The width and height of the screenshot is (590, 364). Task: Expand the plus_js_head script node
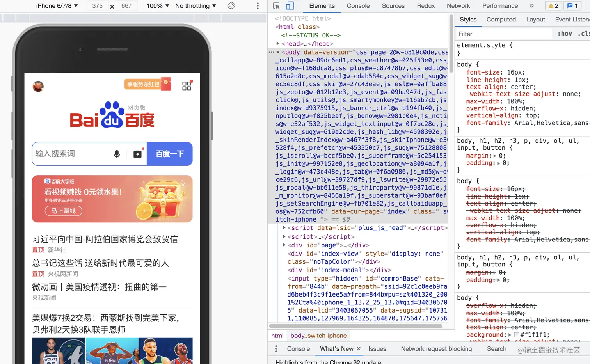(284, 227)
